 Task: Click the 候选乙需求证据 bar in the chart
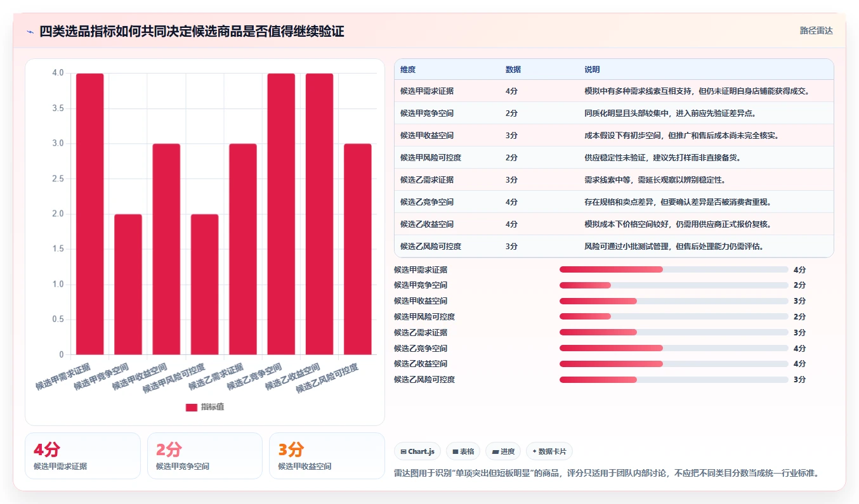(x=243, y=249)
